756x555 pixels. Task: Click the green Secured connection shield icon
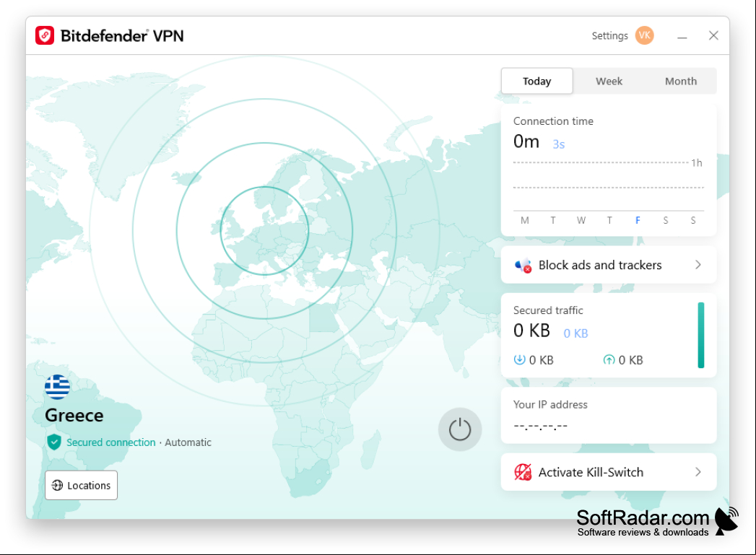tap(54, 442)
